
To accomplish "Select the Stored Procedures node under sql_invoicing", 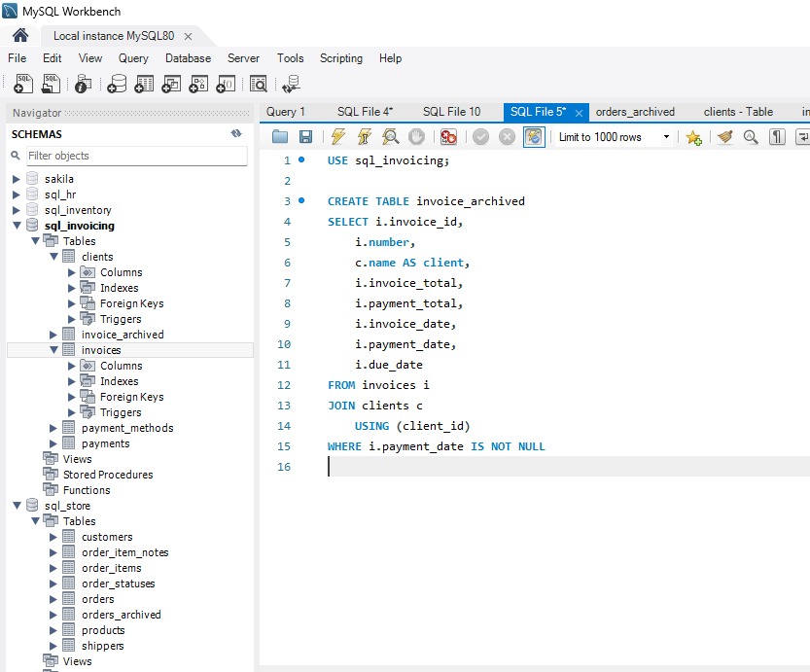I will click(108, 475).
